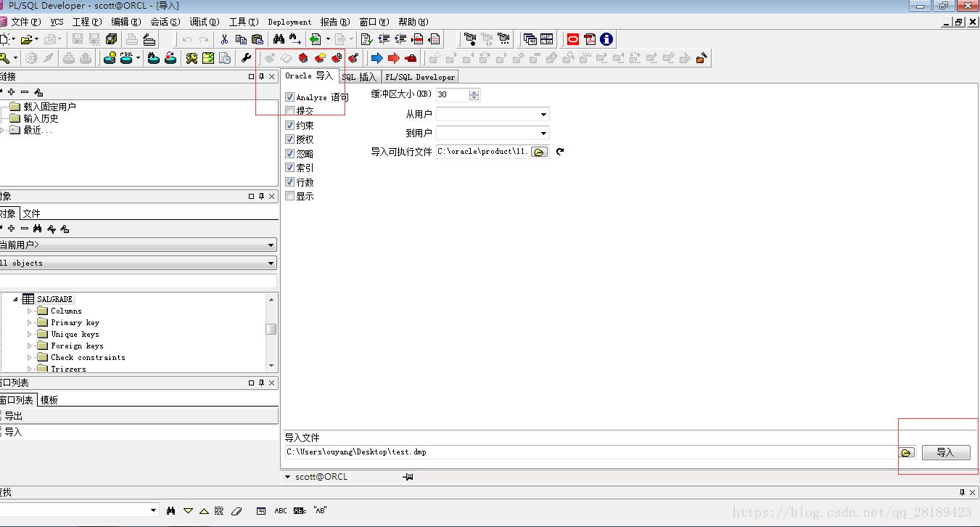Click the Copy icon on the toolbar
The height and width of the screenshot is (527, 980).
[x=241, y=38]
